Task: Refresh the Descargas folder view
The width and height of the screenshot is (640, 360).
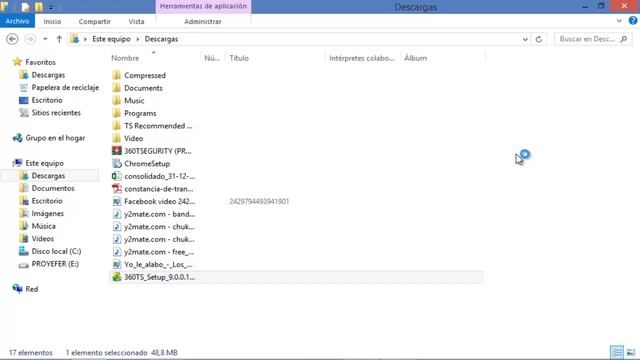Action: tap(539, 39)
